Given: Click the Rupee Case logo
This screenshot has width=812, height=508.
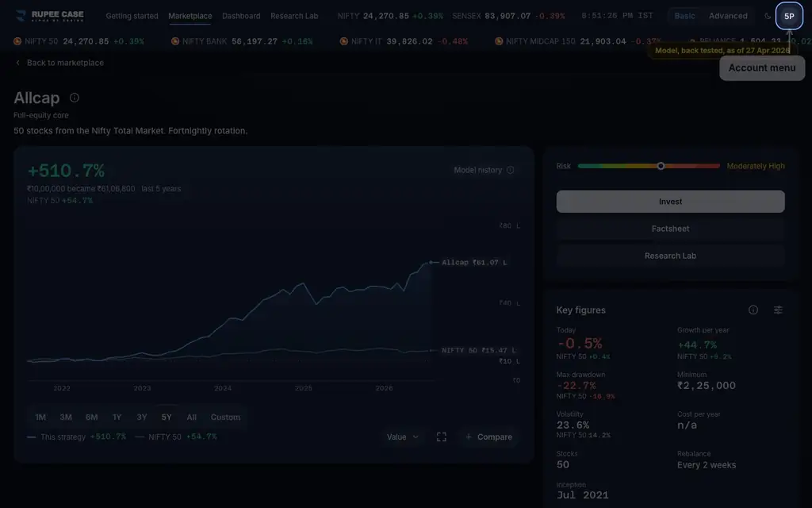Looking at the screenshot, I should tap(50, 16).
